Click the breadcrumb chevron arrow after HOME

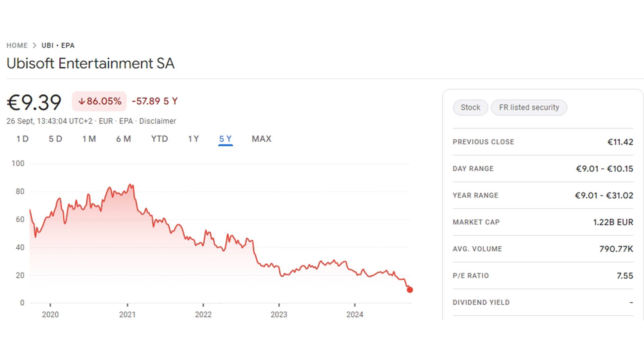[34, 45]
